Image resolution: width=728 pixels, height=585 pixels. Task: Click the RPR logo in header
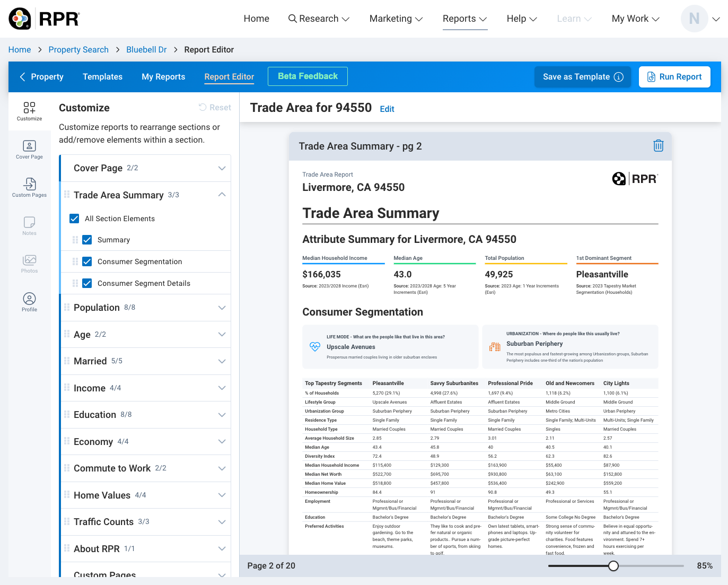[45, 19]
